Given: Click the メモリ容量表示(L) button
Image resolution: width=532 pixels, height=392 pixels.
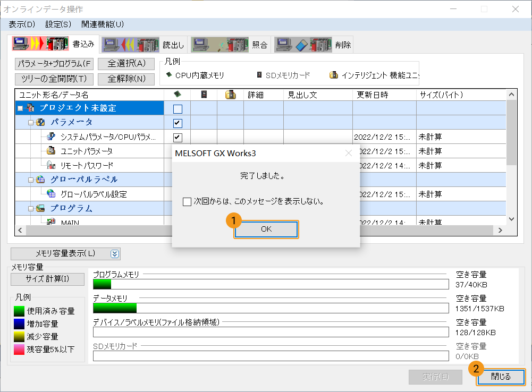Looking at the screenshot, I should [x=65, y=254].
